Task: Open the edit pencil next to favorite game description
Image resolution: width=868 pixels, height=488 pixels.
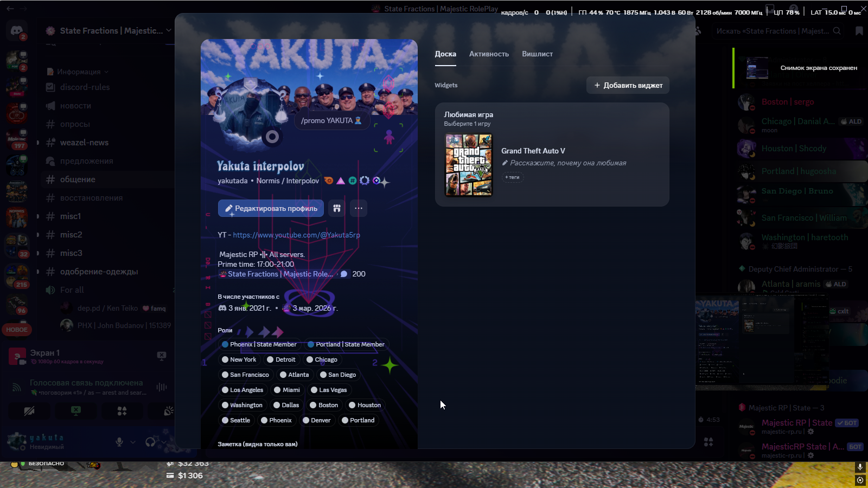Action: coord(505,163)
